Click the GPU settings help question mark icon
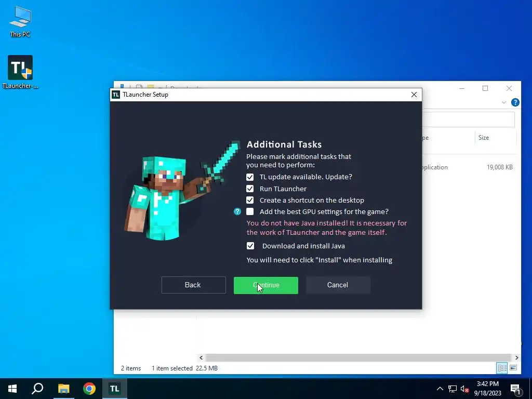This screenshot has width=532, height=399. click(237, 212)
